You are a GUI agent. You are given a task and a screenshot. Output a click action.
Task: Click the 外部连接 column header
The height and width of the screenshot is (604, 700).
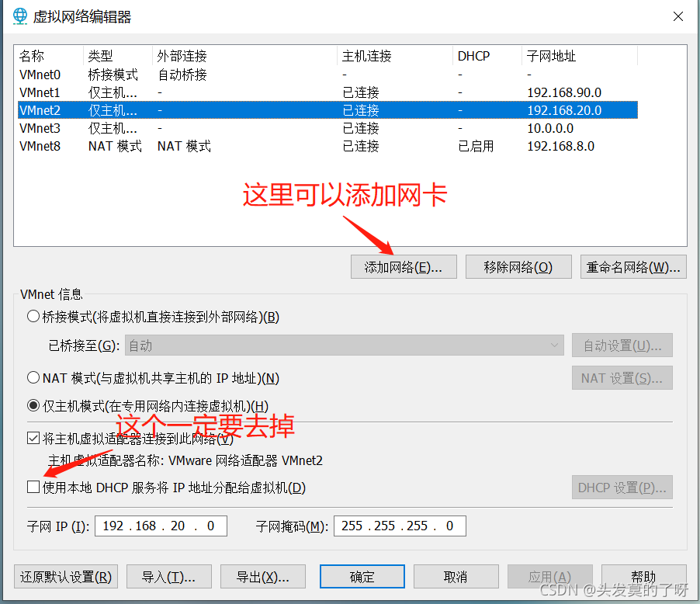click(x=244, y=56)
